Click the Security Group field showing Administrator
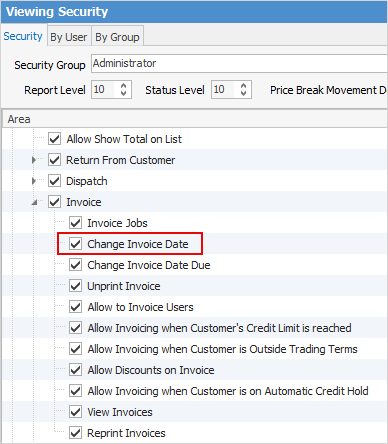This screenshot has height=444, width=388. click(239, 63)
